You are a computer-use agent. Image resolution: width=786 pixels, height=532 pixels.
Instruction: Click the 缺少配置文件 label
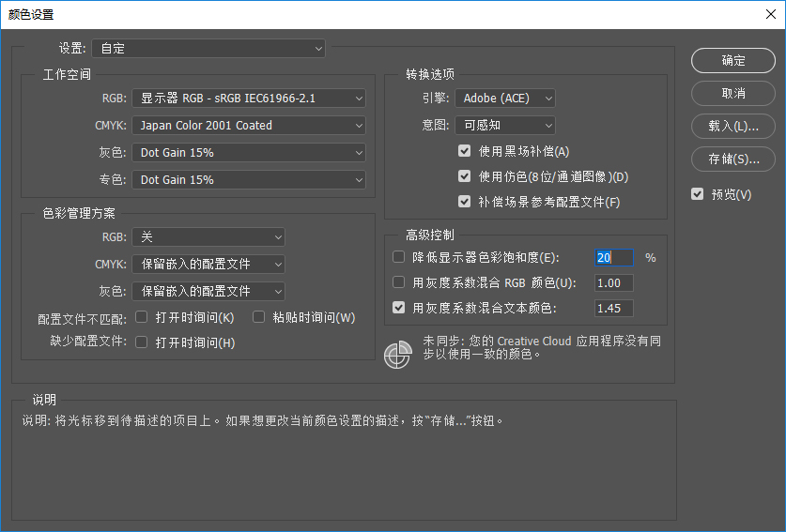point(87,342)
